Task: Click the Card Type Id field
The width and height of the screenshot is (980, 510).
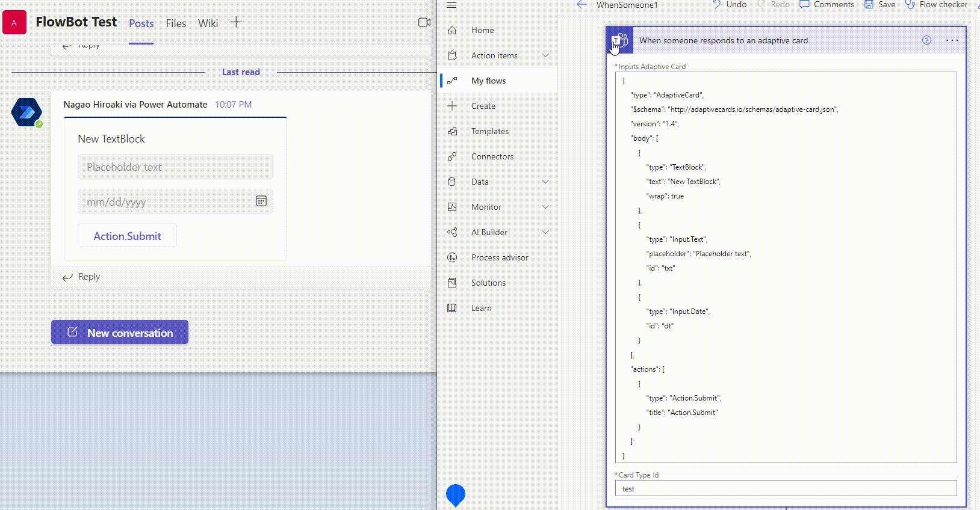Action: (786, 488)
